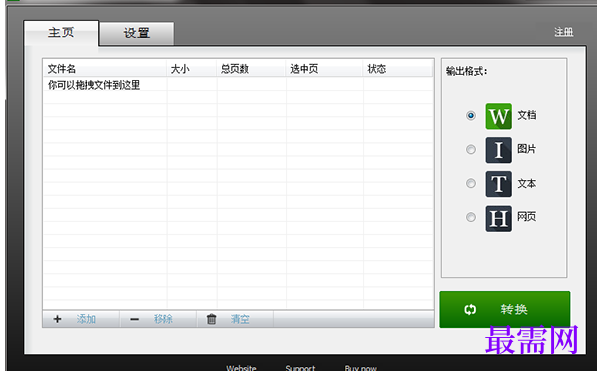Click the 注册 link
597x371 pixels.
point(563,32)
